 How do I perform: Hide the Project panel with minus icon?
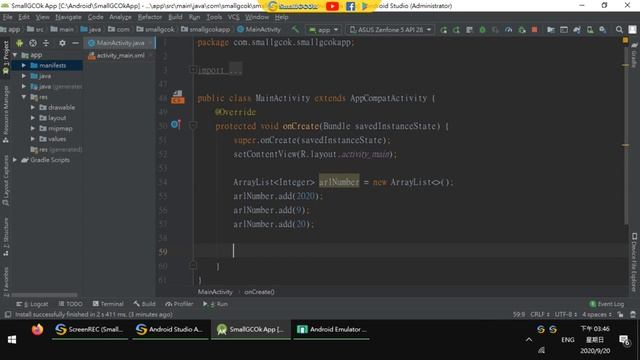pyautogui.click(x=75, y=43)
